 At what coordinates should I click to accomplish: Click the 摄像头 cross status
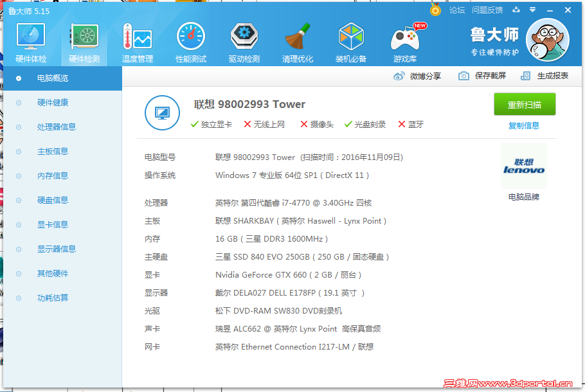tap(317, 125)
